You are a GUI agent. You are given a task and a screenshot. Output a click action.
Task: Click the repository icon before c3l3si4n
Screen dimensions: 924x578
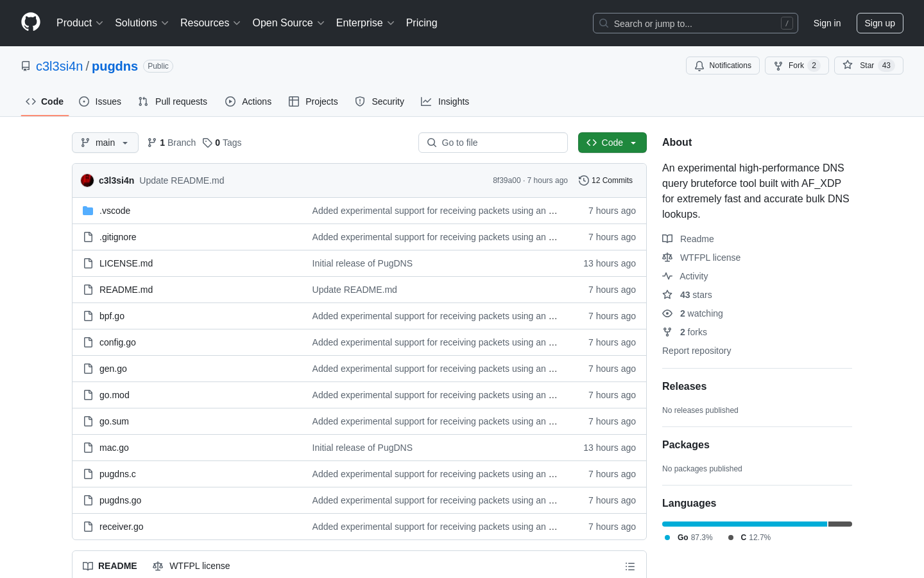(x=26, y=66)
